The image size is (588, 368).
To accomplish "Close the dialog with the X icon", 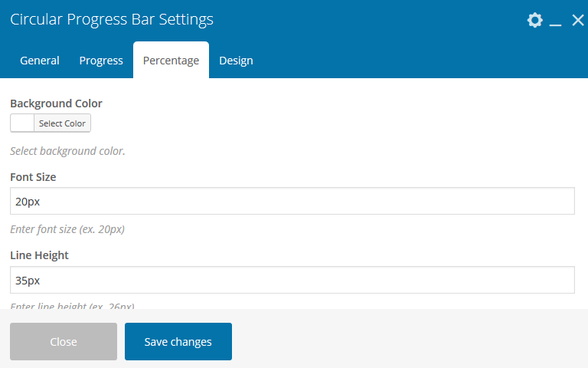I will coord(577,21).
